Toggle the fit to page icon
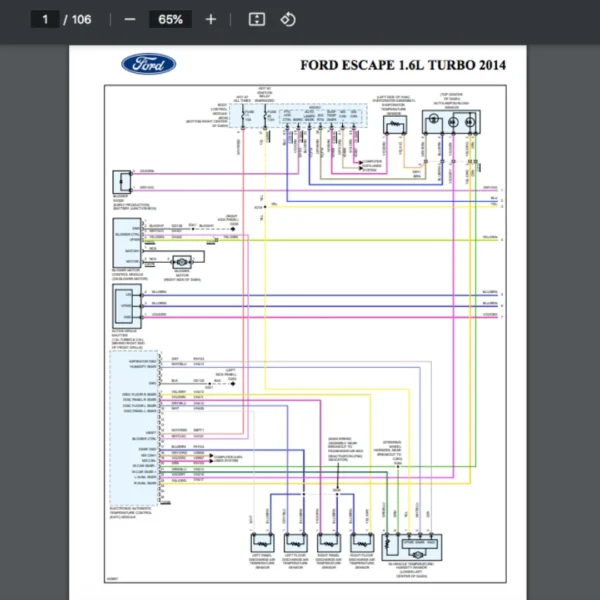The height and width of the screenshot is (600, 600). point(257,19)
